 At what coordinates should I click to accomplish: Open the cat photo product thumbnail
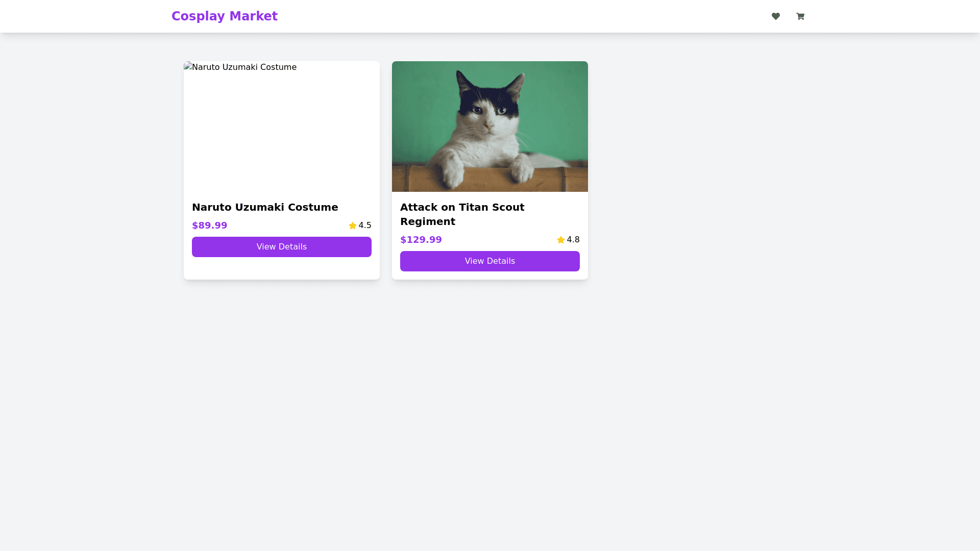click(x=489, y=127)
